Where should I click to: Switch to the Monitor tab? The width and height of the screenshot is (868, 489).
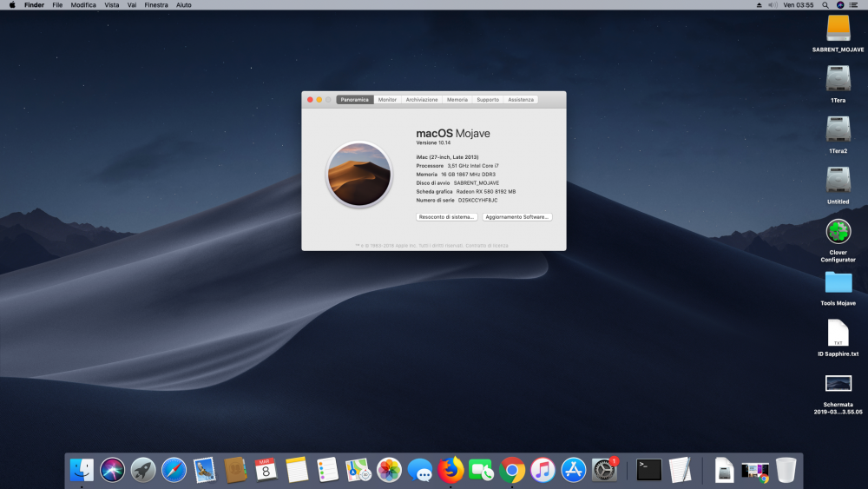pos(387,100)
